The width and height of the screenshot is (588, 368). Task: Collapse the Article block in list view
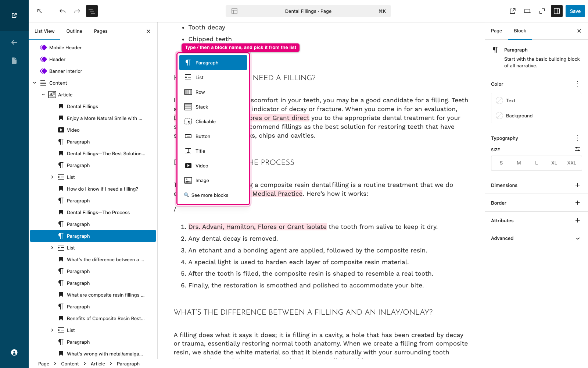(x=43, y=95)
